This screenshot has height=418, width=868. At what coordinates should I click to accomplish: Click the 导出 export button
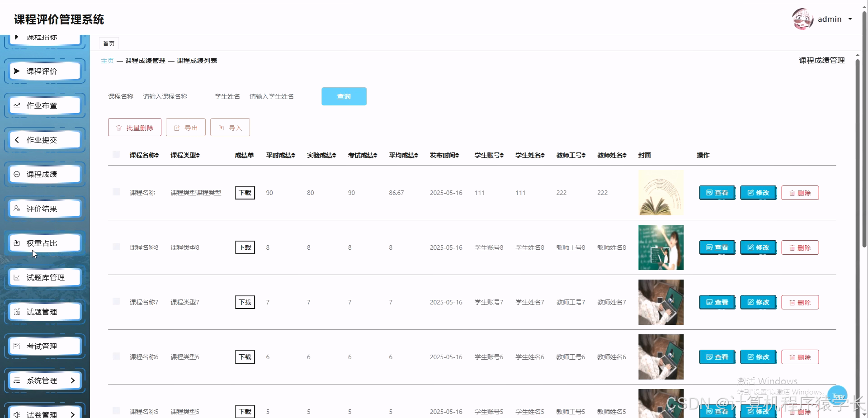point(186,128)
